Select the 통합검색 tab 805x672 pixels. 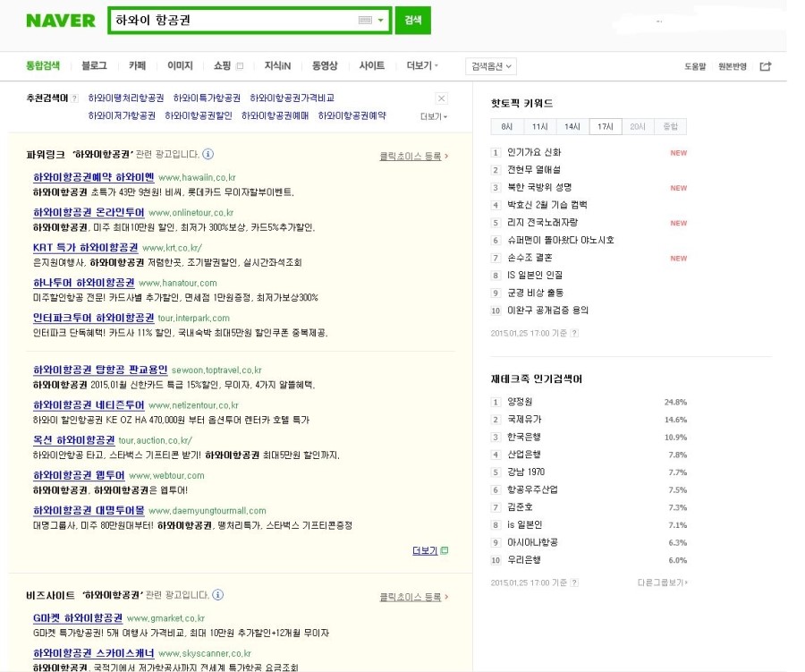click(43, 65)
